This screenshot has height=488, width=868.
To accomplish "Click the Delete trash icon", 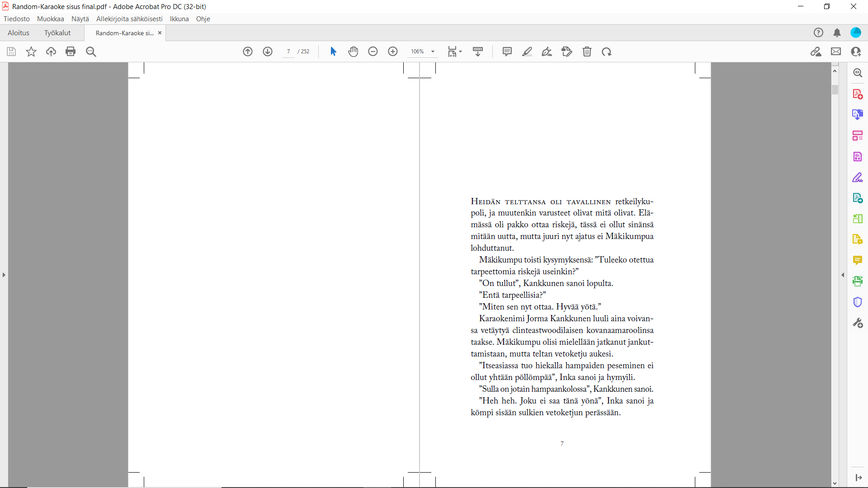I will tap(587, 52).
